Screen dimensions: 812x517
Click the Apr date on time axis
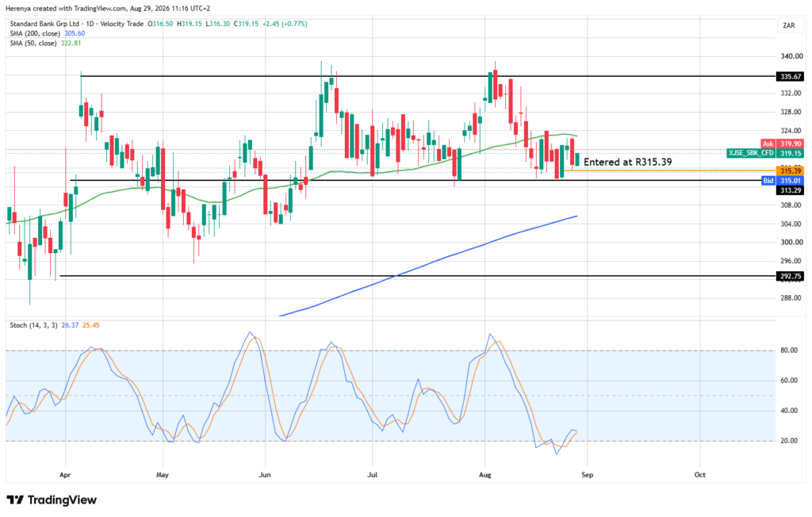click(x=65, y=475)
